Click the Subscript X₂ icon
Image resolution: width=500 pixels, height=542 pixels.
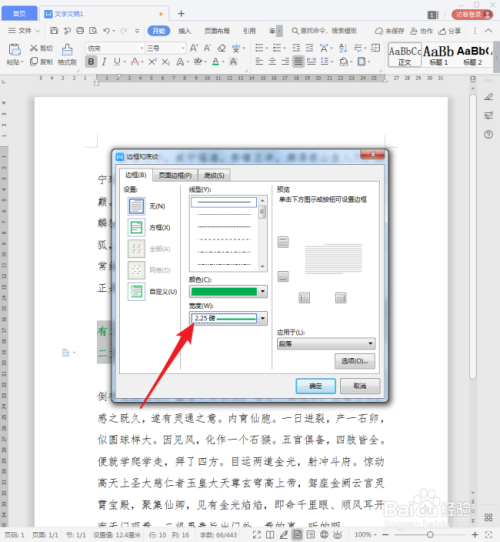[166, 62]
